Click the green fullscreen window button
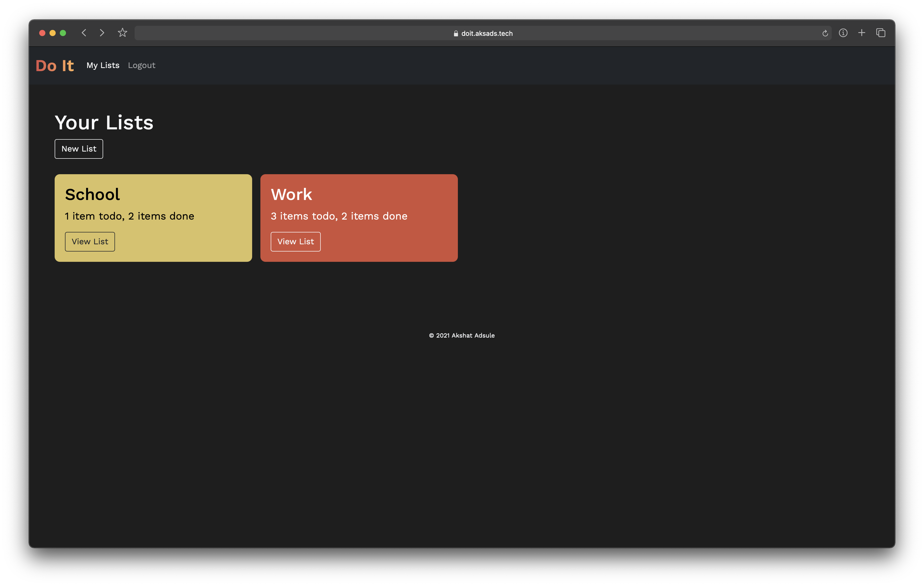The image size is (924, 586). click(x=63, y=33)
